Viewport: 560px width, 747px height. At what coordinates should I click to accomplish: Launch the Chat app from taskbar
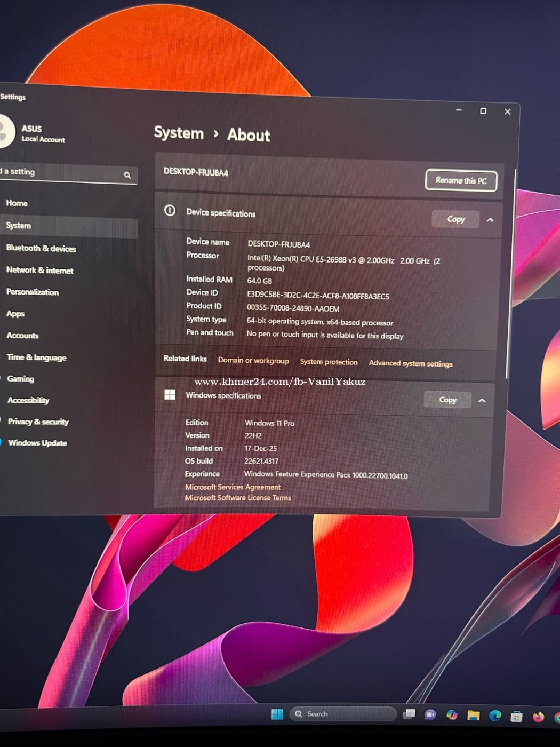click(x=430, y=715)
